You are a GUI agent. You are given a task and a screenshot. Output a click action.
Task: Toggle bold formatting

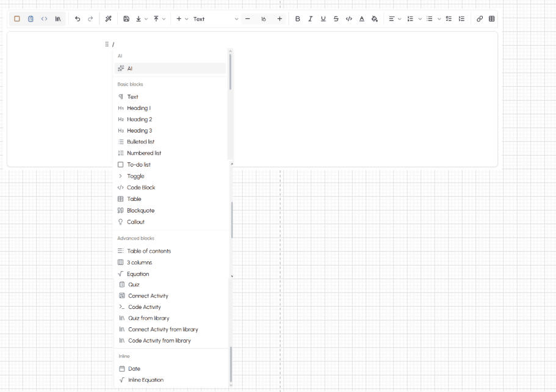[x=297, y=19]
